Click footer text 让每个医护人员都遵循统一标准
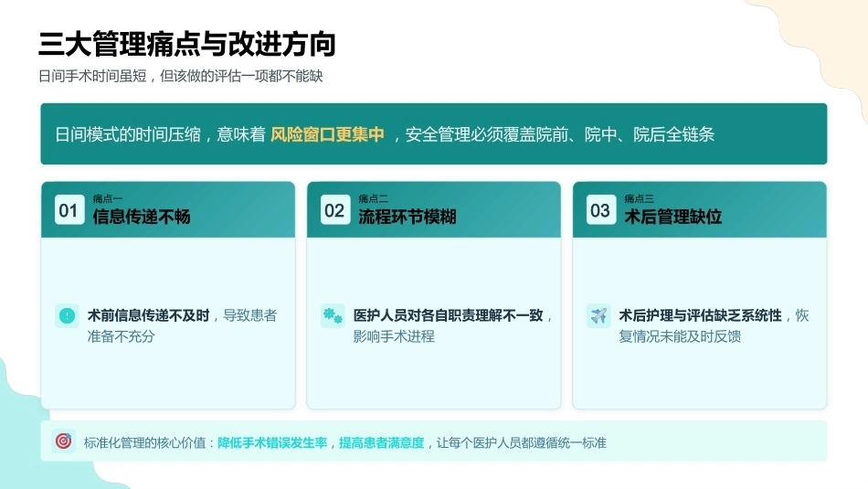 point(521,442)
